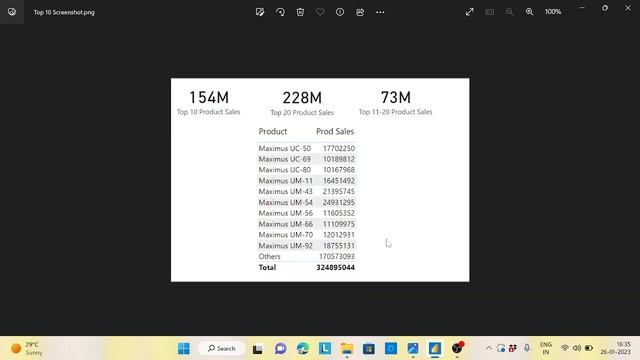Click the value 24931295
This screenshot has width=640, height=360.
pos(339,202)
